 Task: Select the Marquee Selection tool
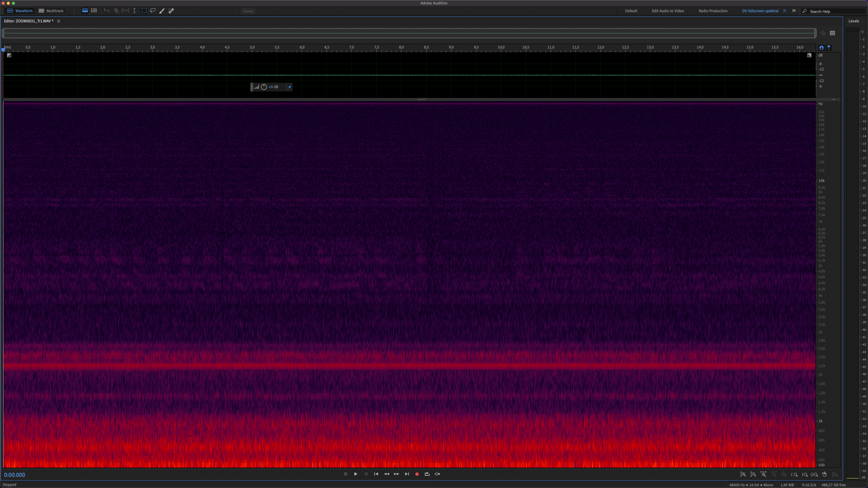144,11
